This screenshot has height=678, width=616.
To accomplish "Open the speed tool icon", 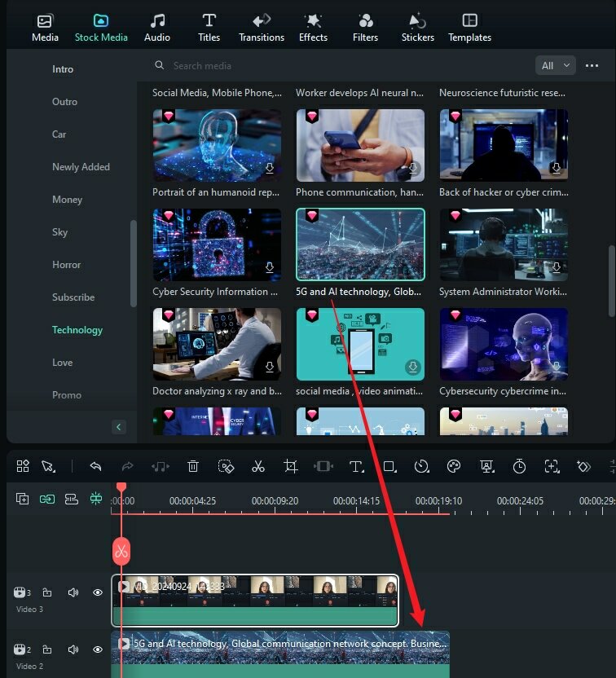I will 421,466.
